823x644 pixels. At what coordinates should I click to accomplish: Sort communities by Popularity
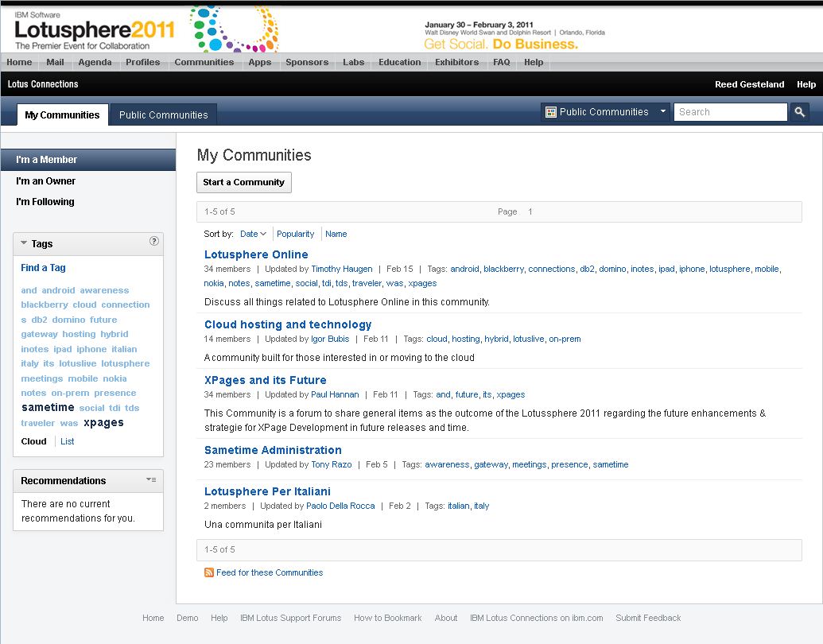[x=296, y=234]
